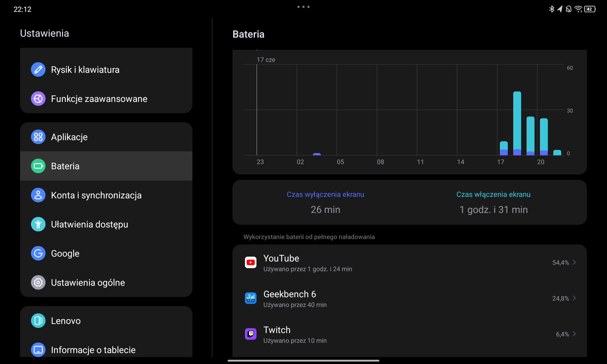Tap Czas włączenia ekranu label
The height and width of the screenshot is (364, 607).
coord(493,194)
